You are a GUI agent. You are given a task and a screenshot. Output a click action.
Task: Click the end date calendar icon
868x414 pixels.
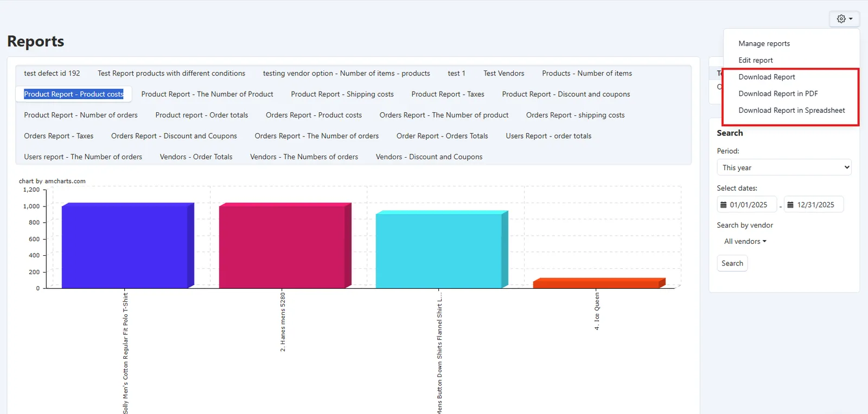coord(790,205)
